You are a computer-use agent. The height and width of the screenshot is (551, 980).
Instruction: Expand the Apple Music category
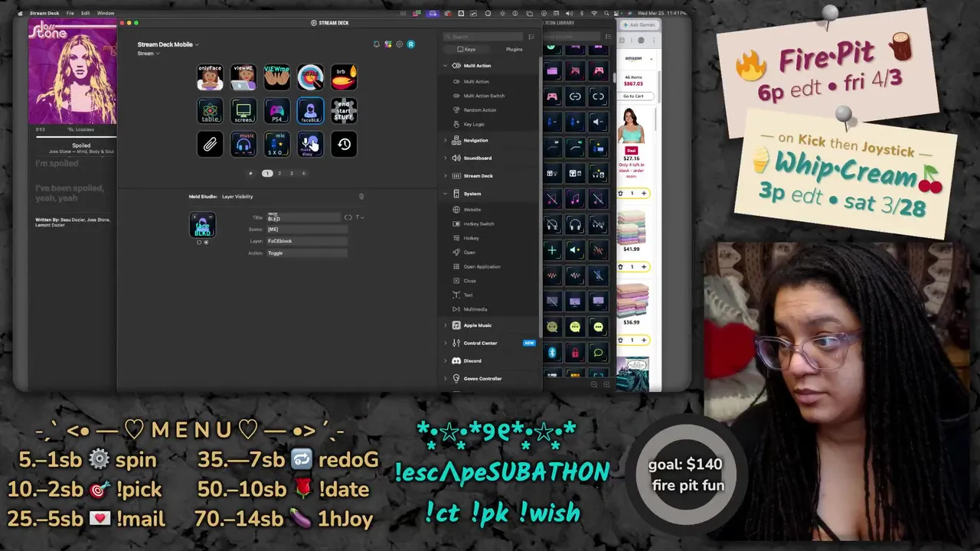point(446,325)
